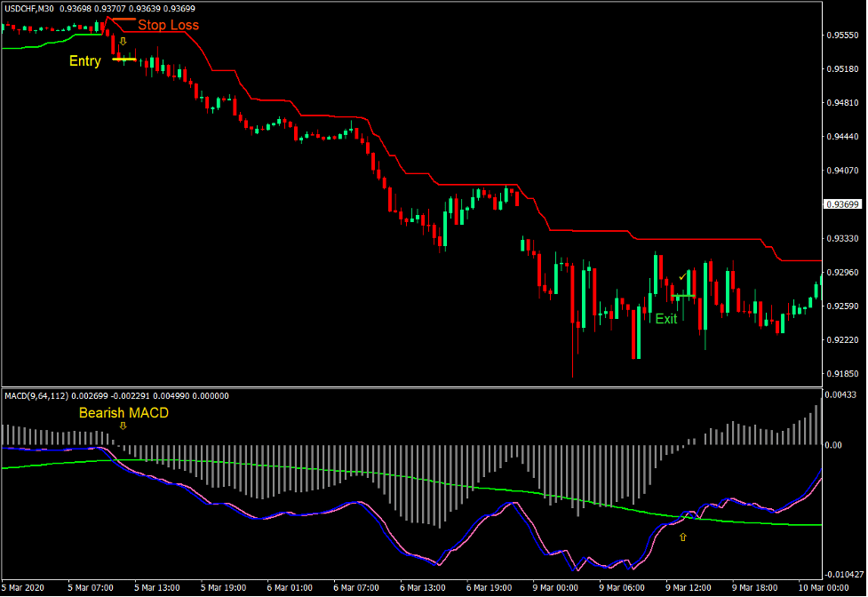Select the current price tag 0.93699
868x597 pixels.
[x=840, y=205]
